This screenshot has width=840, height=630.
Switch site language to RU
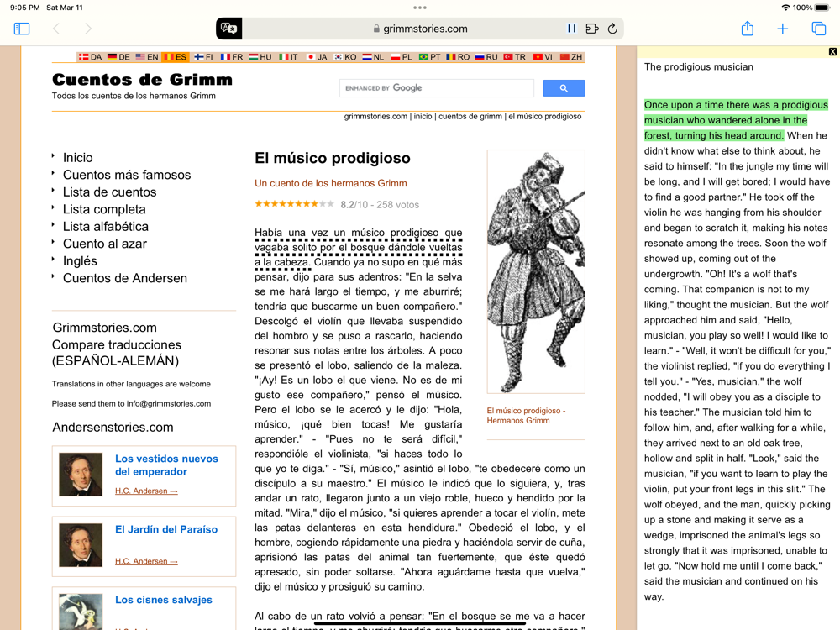486,57
